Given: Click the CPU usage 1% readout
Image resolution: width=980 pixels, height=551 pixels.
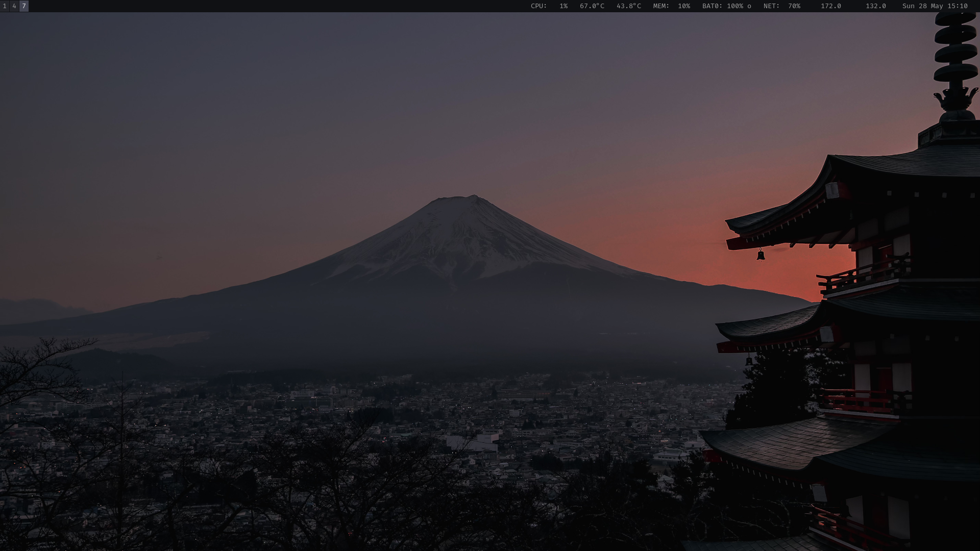Looking at the screenshot, I should coord(563,6).
